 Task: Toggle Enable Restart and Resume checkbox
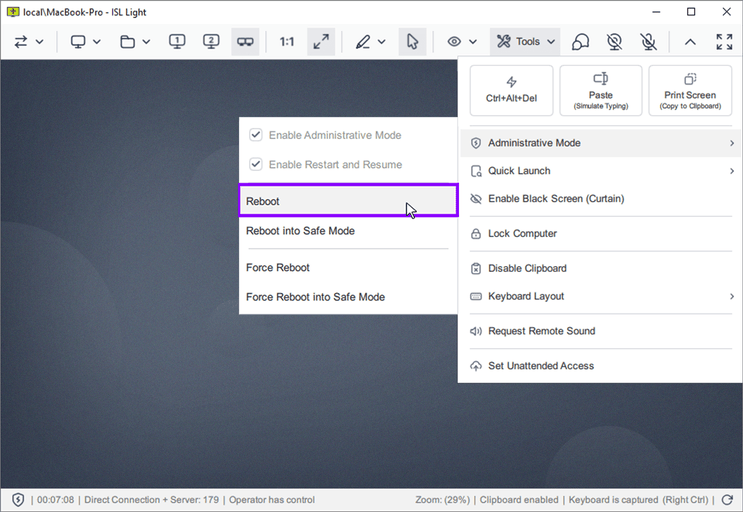coord(256,164)
